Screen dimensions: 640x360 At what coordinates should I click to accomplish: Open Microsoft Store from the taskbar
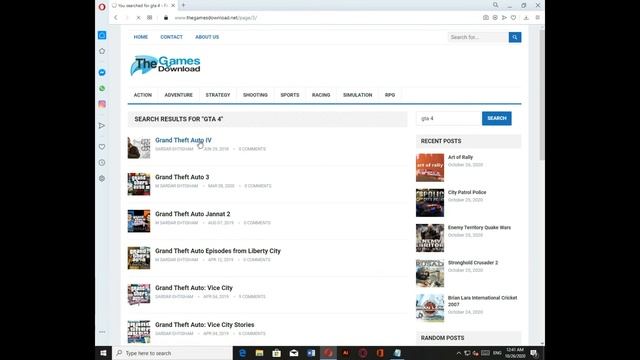click(277, 353)
